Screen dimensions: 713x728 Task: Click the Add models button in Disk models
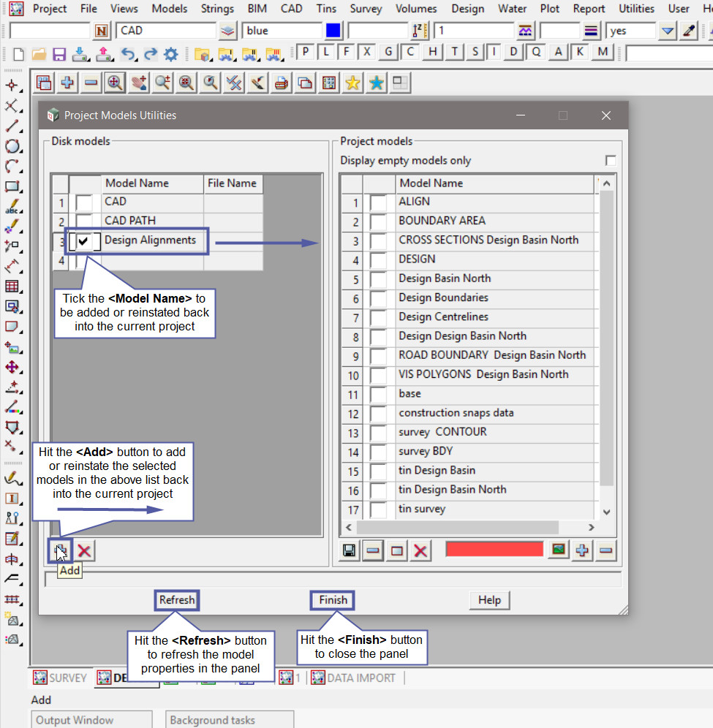pos(61,551)
